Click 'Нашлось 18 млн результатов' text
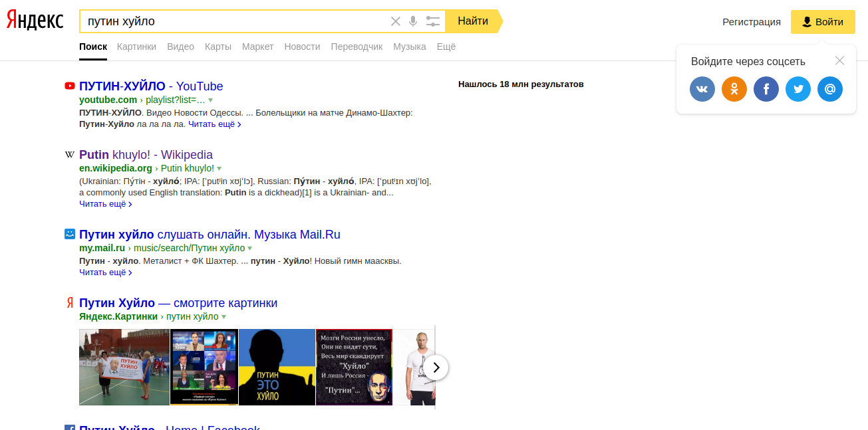The width and height of the screenshot is (868, 430). (x=521, y=84)
